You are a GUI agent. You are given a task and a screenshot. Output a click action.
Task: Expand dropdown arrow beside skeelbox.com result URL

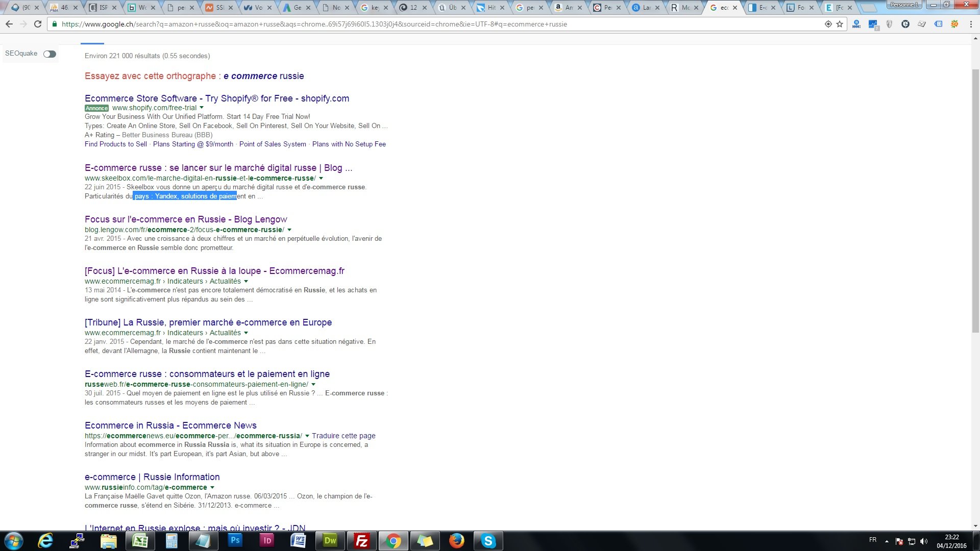coord(321,178)
